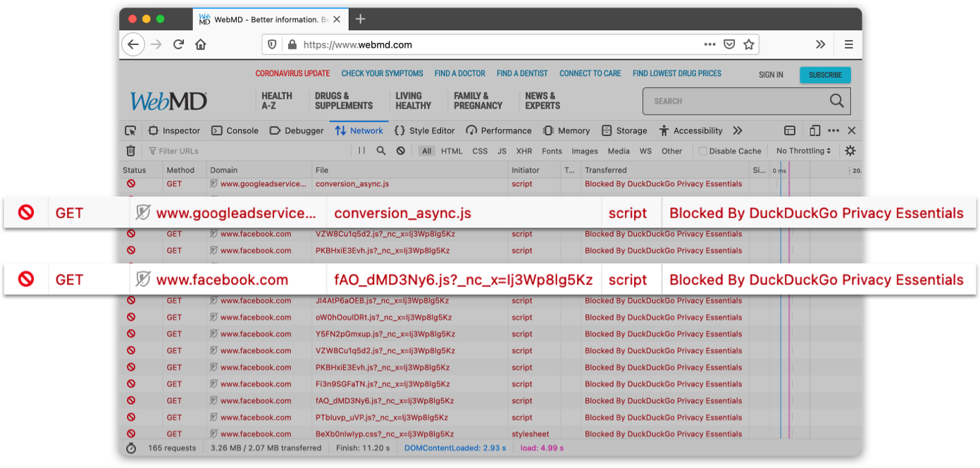Screen dimensions: 980x468
Task: Bookmark the page with the star icon
Action: point(748,44)
